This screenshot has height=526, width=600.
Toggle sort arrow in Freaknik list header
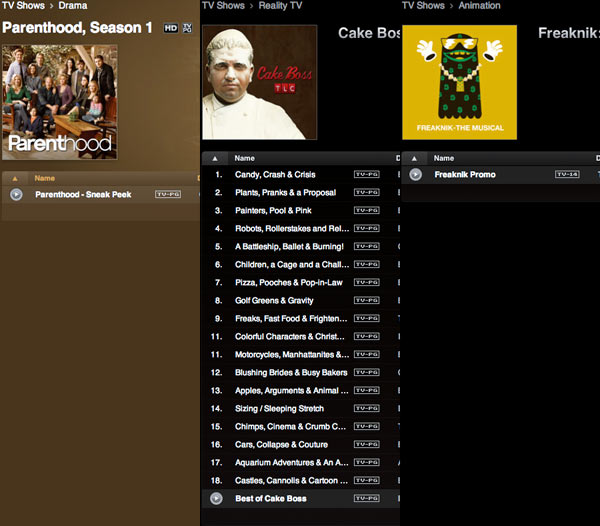416,158
